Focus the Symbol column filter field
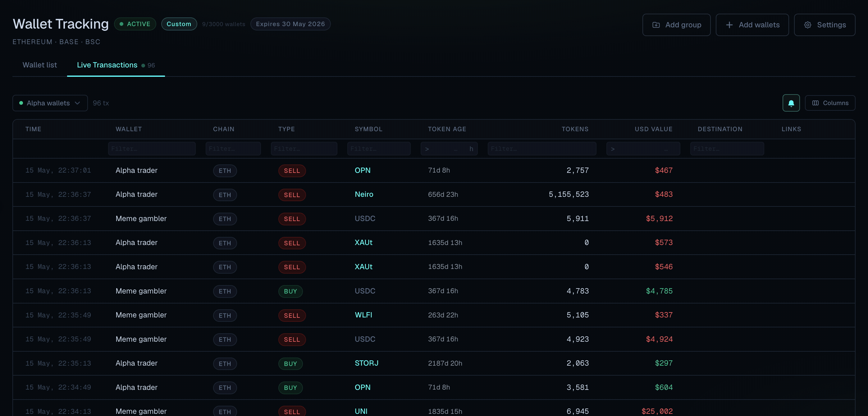Image resolution: width=868 pixels, height=416 pixels. coord(379,149)
